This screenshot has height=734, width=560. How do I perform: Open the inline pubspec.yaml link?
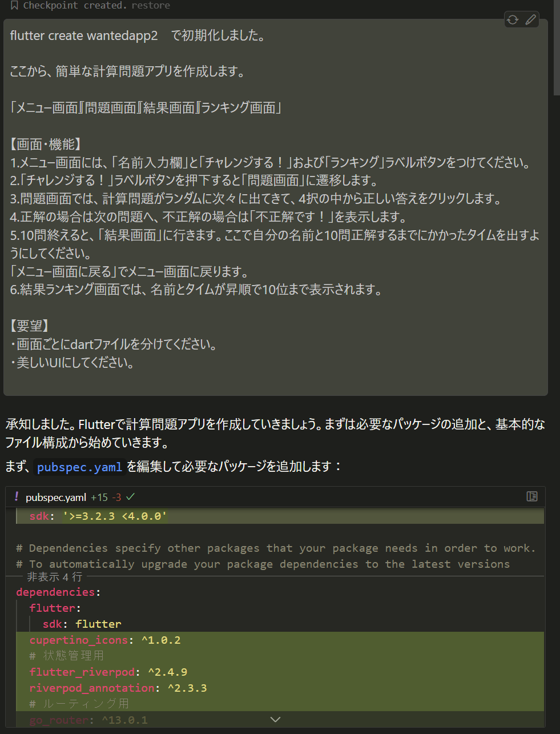tap(79, 467)
